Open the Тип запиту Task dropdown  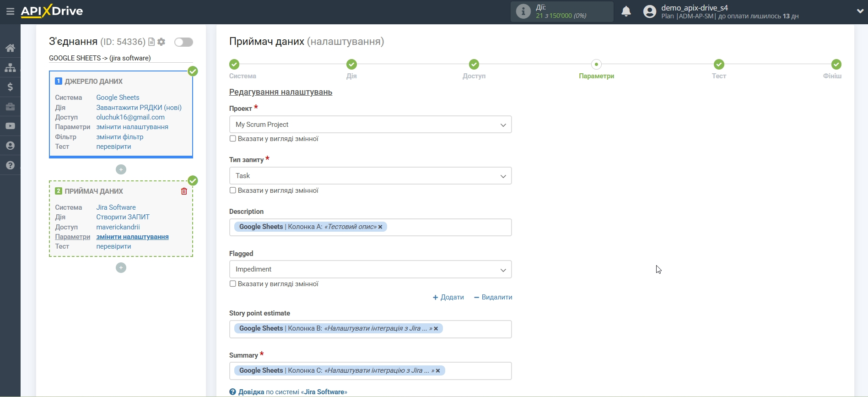coord(370,176)
